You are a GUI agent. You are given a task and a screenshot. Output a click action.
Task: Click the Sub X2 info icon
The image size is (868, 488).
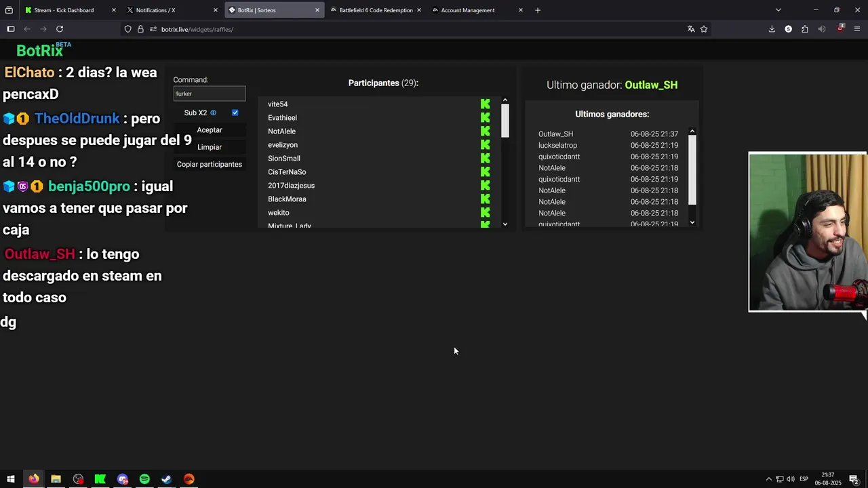coord(213,113)
